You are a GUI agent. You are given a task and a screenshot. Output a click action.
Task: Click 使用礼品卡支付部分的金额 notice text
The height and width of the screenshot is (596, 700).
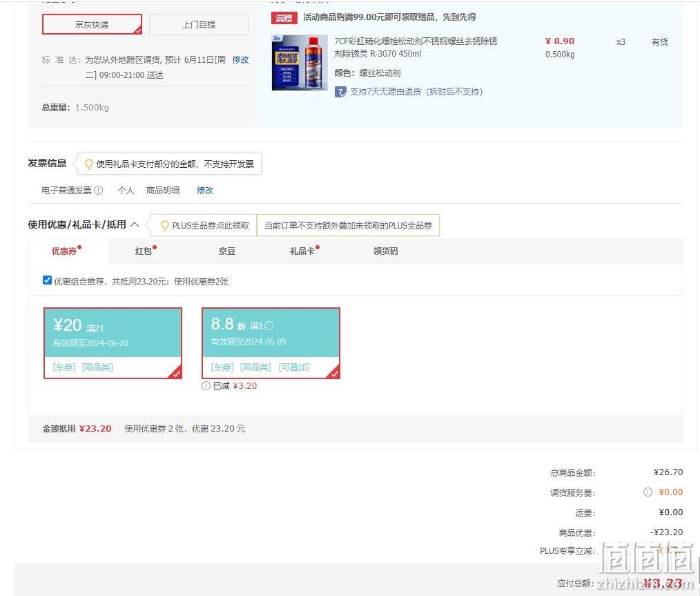pos(175,164)
